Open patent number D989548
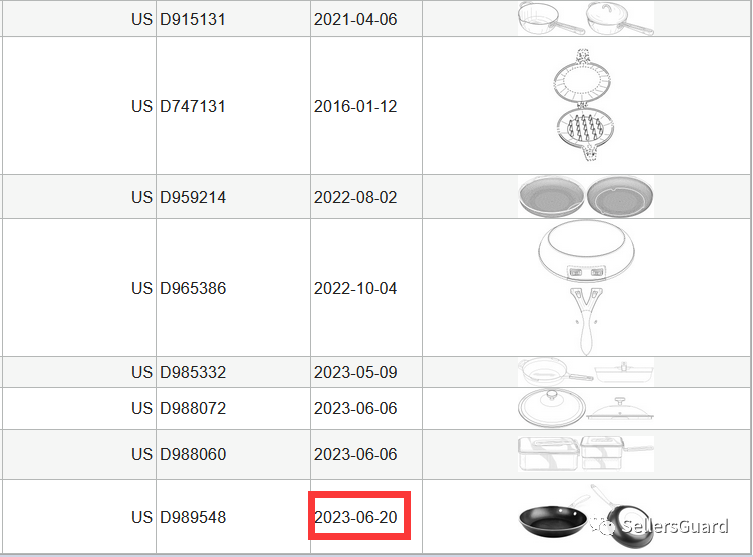The height and width of the screenshot is (557, 753). point(193,518)
